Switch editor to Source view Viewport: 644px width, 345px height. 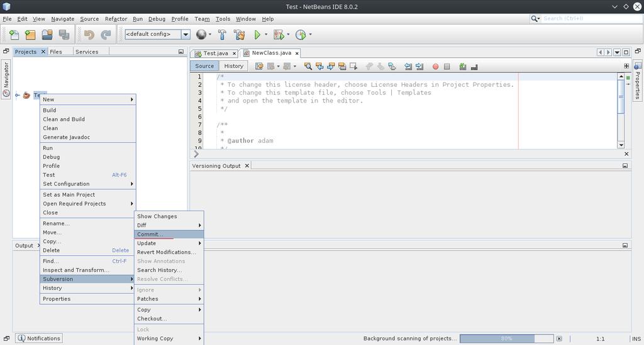pos(204,66)
